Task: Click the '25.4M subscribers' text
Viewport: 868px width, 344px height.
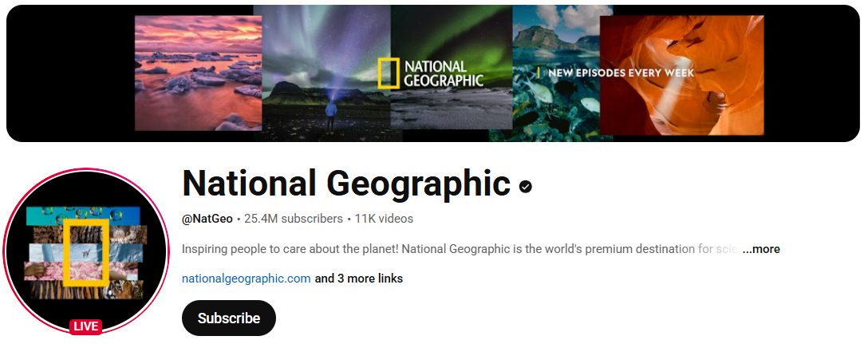Action: click(x=294, y=219)
